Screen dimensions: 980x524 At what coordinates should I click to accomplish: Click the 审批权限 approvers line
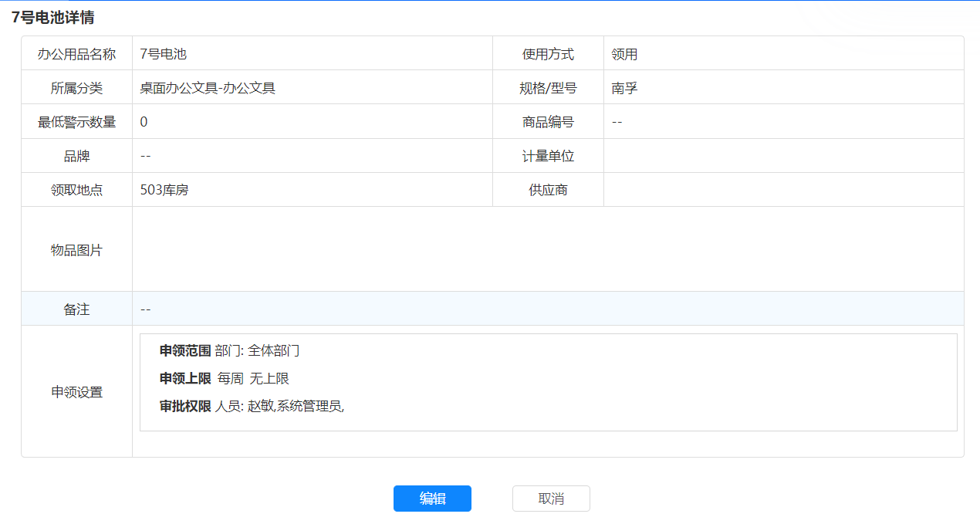pos(252,406)
